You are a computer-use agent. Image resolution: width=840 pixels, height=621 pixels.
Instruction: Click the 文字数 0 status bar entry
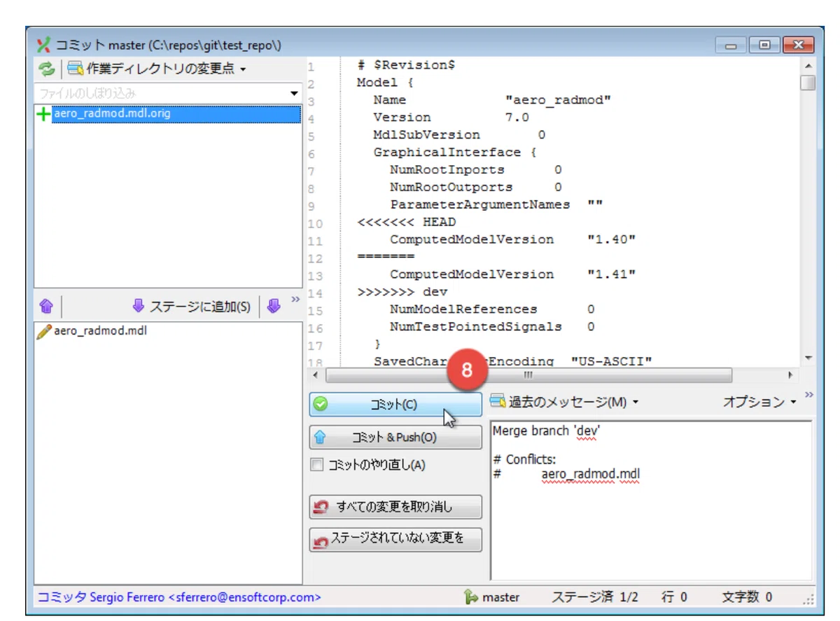(748, 597)
